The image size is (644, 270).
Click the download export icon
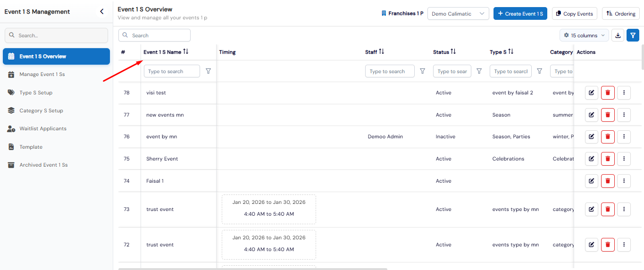tap(617, 35)
